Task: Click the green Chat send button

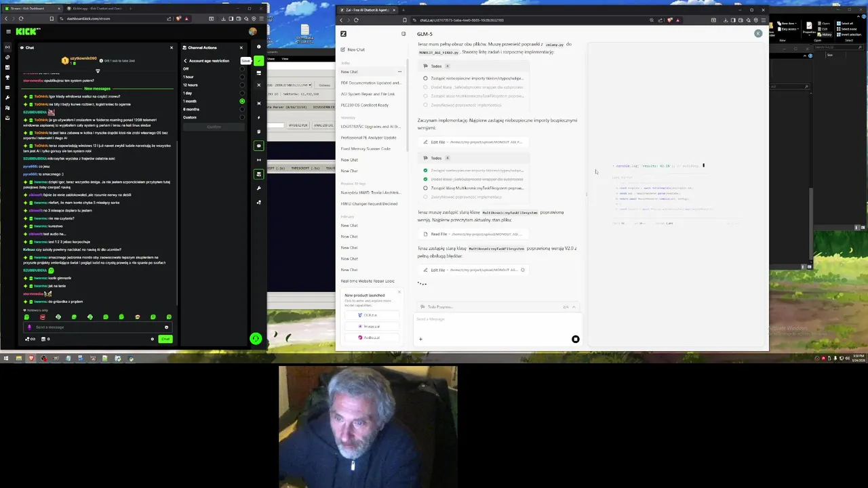Action: click(165, 339)
